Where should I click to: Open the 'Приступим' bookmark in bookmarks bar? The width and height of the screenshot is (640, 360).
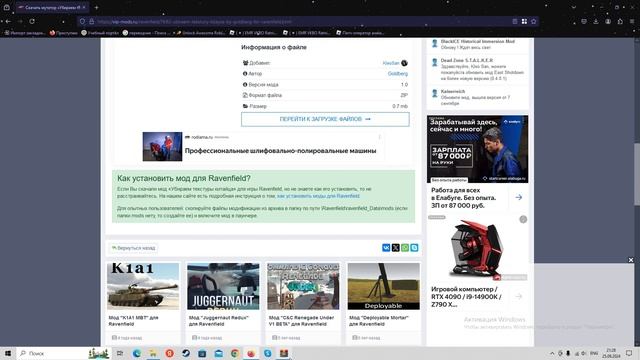(x=63, y=33)
